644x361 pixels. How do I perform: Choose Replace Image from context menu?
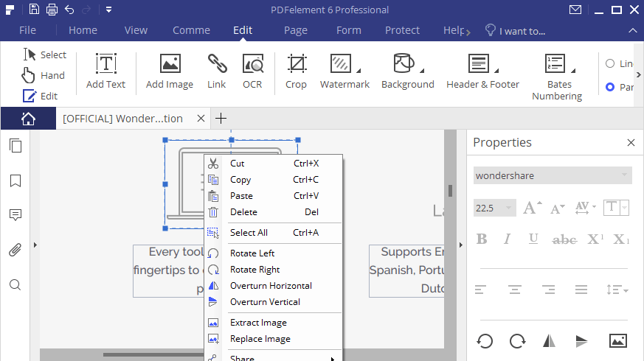[273, 339]
